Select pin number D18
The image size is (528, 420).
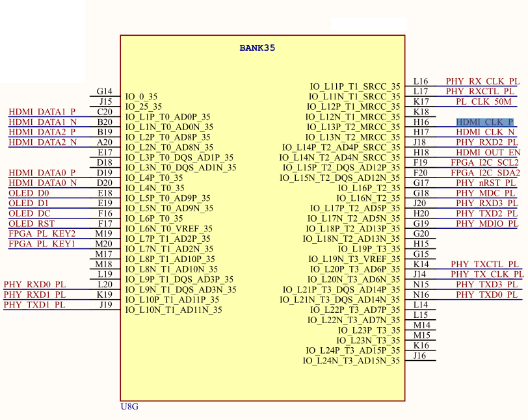pyautogui.click(x=105, y=163)
